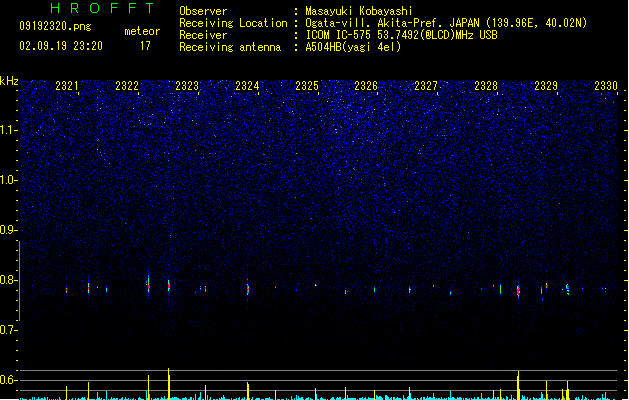Click the 2326 time marker
Viewport: 629px width, 400px height.
(366, 86)
